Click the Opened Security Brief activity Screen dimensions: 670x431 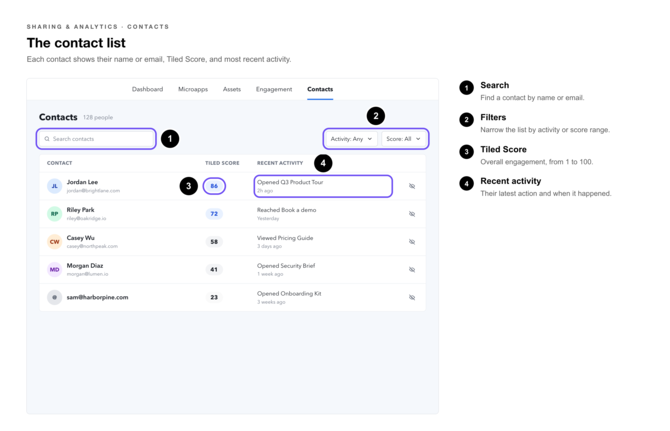(x=286, y=265)
